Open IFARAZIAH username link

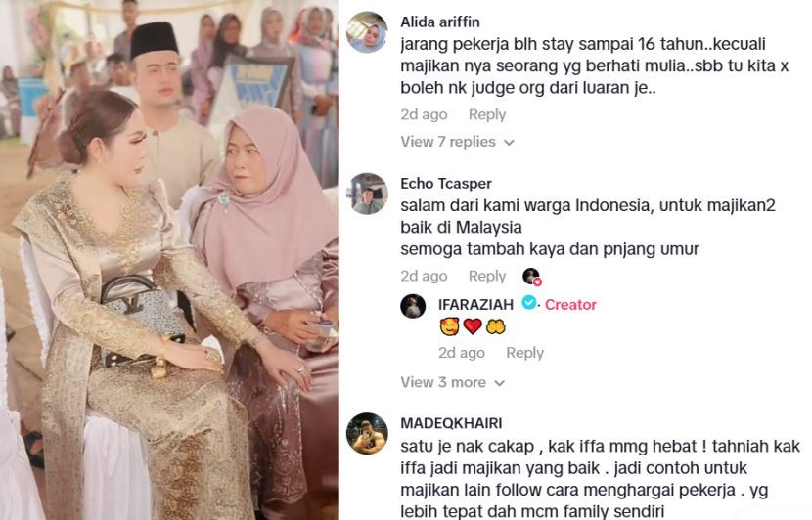(x=475, y=304)
